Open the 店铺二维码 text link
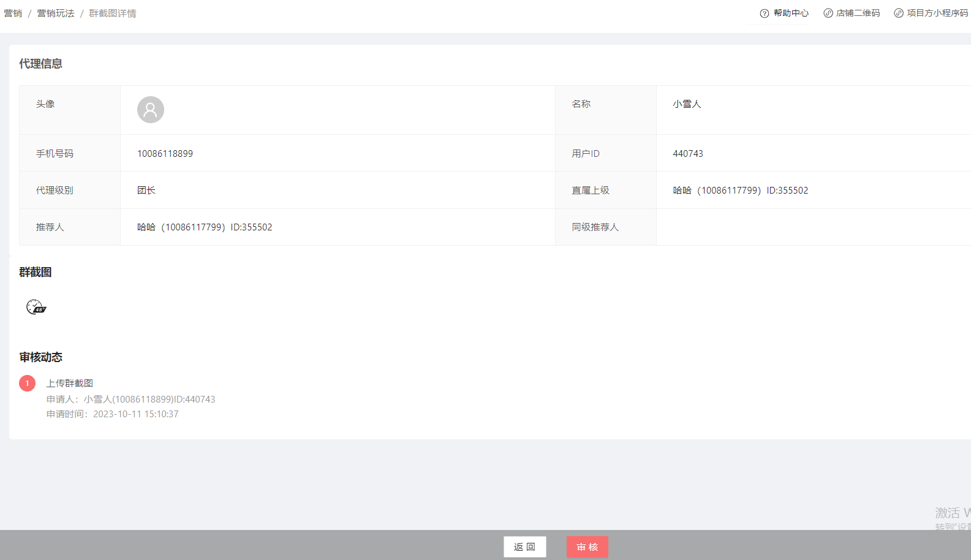The width and height of the screenshot is (971, 560). (858, 13)
